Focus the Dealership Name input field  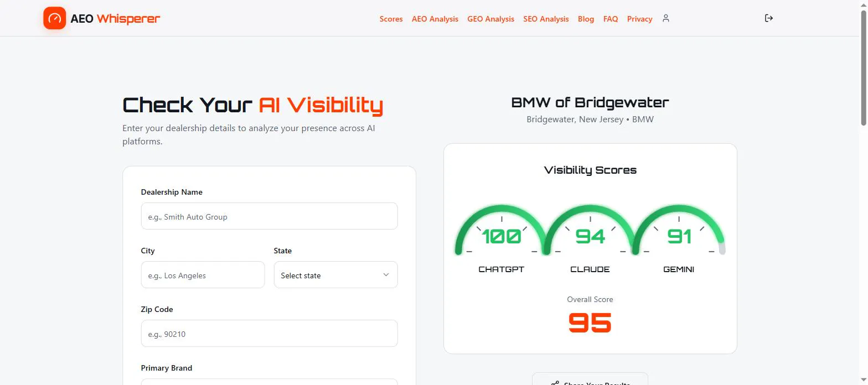(x=269, y=216)
